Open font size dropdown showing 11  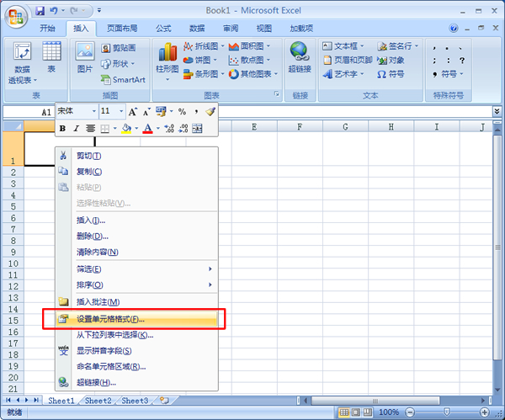tap(121, 111)
